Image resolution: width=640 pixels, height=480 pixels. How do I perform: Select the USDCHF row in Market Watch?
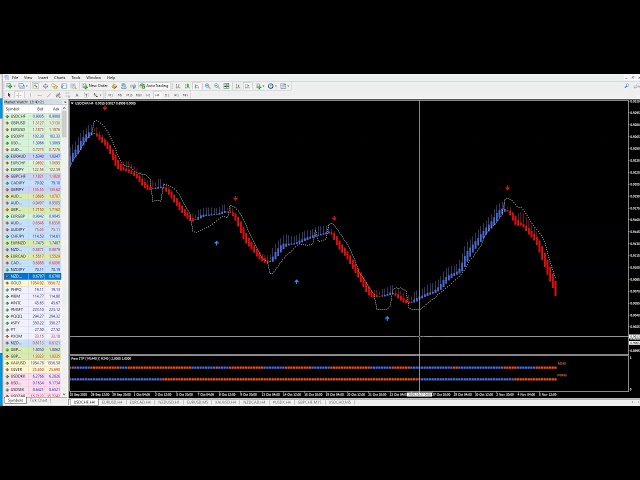[18, 116]
